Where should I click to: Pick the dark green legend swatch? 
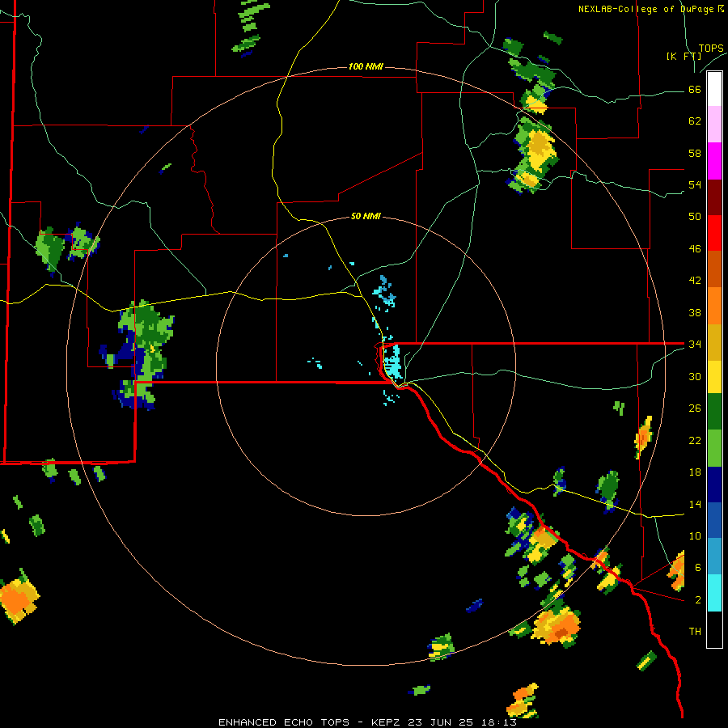(x=714, y=412)
